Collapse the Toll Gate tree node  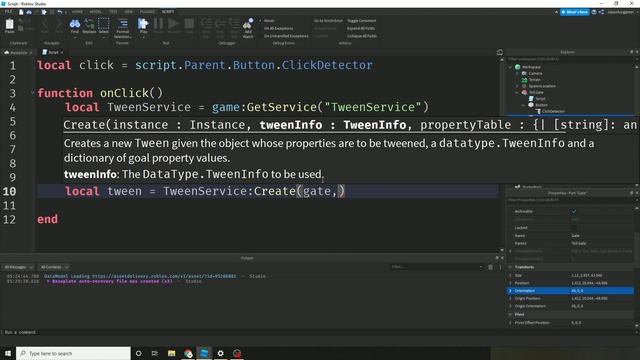point(517,92)
